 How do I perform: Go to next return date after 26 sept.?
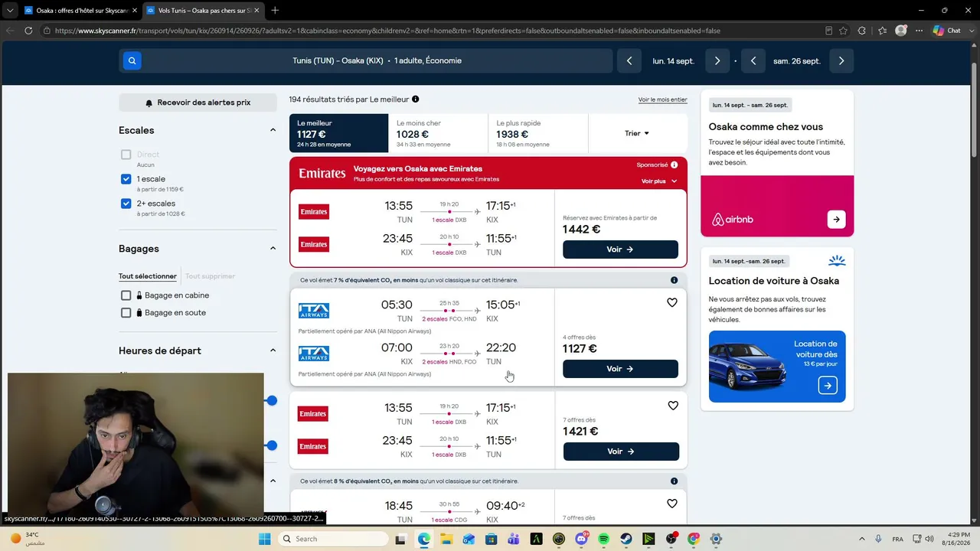[x=841, y=60]
